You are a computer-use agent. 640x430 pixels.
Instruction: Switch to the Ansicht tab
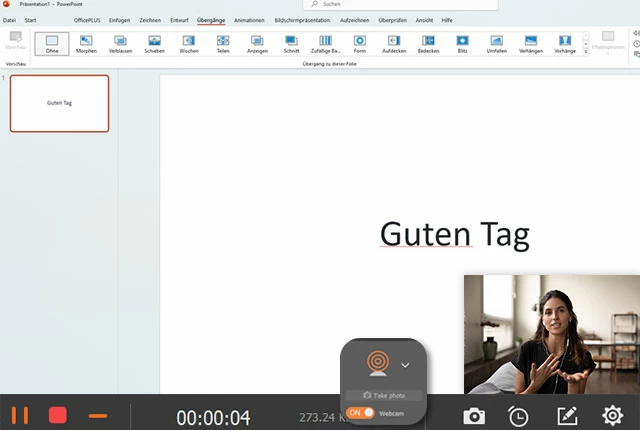tap(424, 20)
